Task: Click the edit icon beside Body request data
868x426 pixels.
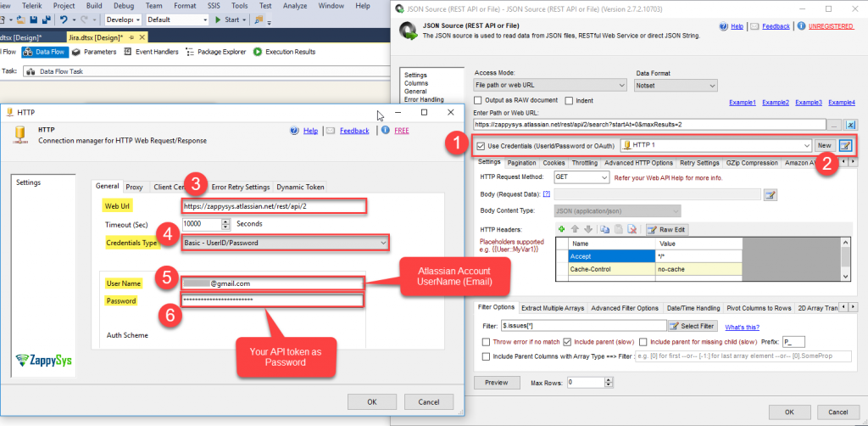Action: click(x=770, y=194)
